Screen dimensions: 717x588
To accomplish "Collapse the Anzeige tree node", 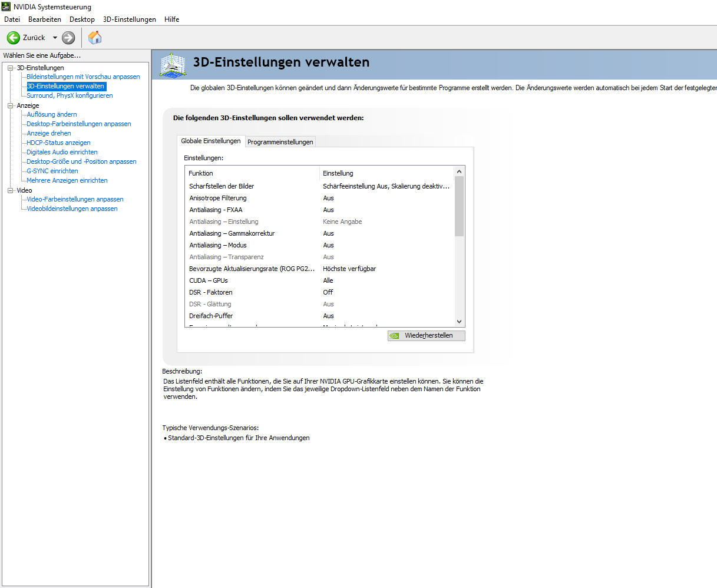I will [x=10, y=105].
